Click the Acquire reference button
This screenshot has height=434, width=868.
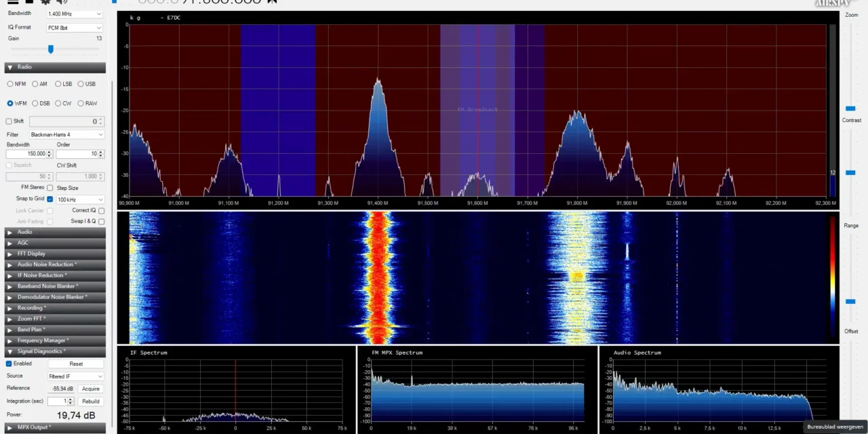(x=90, y=389)
